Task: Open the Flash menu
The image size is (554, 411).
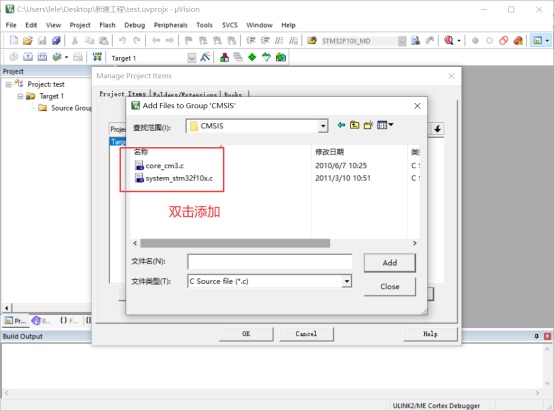Action: (x=107, y=25)
